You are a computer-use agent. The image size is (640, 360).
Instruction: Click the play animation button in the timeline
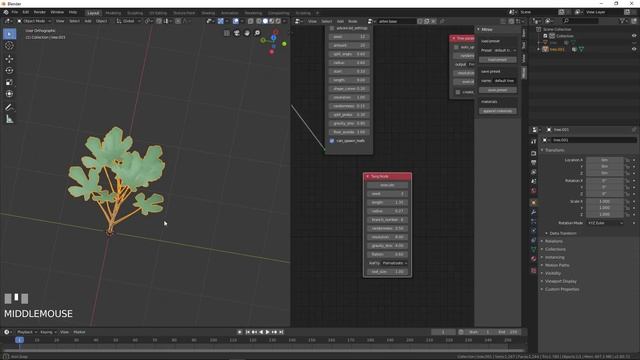268,332
